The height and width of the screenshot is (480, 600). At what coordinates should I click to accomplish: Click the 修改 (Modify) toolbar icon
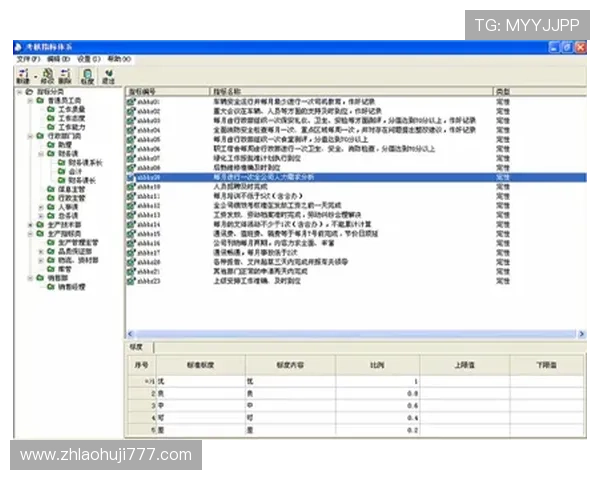(x=47, y=75)
